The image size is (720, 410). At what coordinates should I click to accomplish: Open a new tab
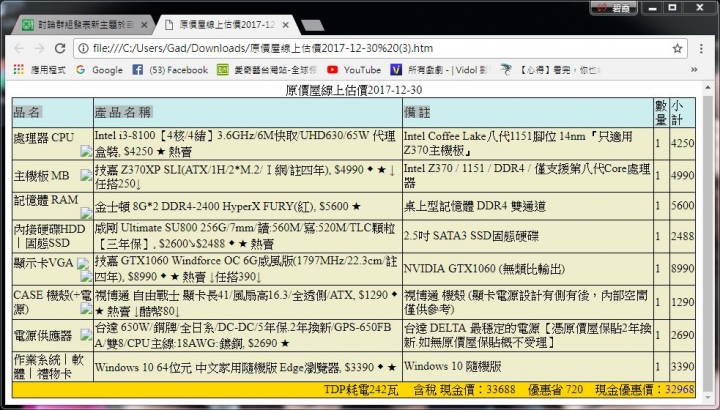click(313, 25)
